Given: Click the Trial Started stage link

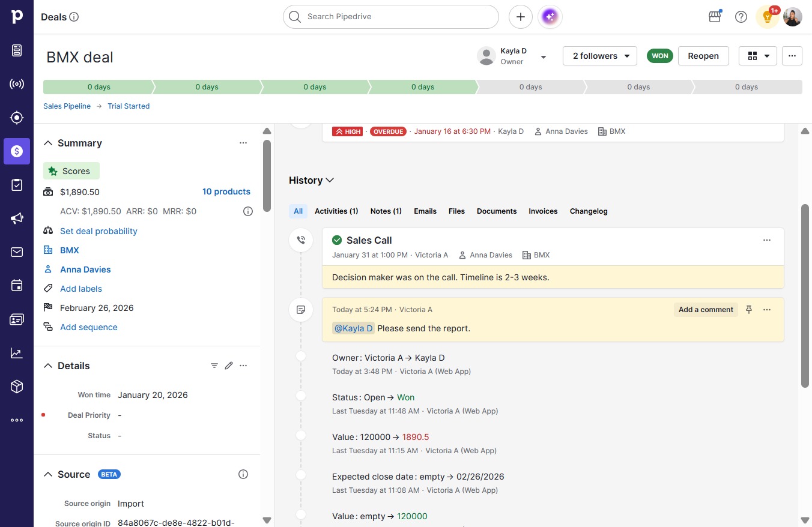Looking at the screenshot, I should (x=129, y=106).
